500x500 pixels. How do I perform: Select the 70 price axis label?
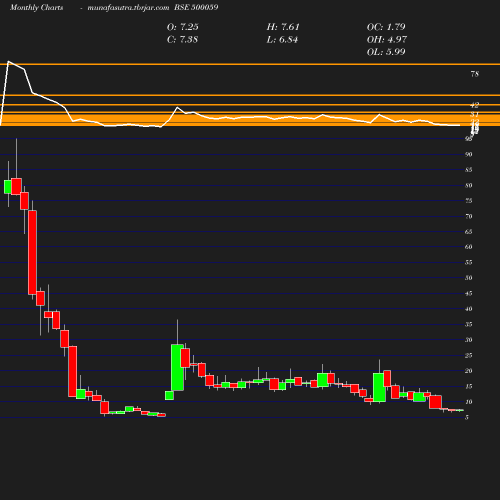pos(469,217)
